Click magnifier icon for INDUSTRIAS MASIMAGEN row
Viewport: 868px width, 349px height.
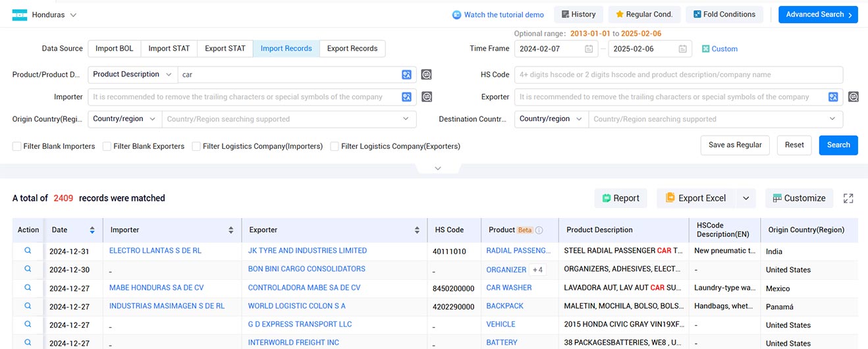tap(28, 306)
